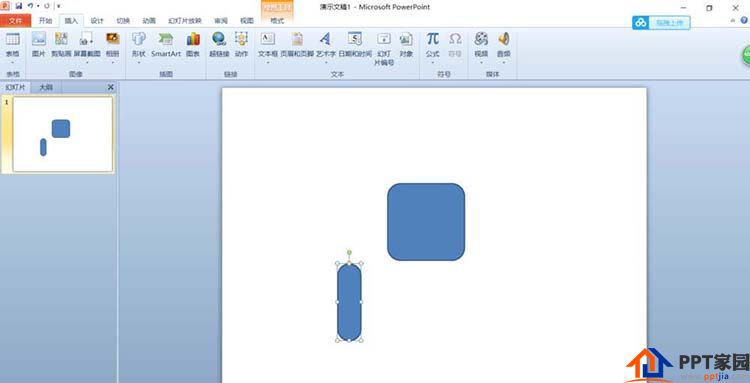
Task: Open the 文件 file menu
Action: (16, 21)
